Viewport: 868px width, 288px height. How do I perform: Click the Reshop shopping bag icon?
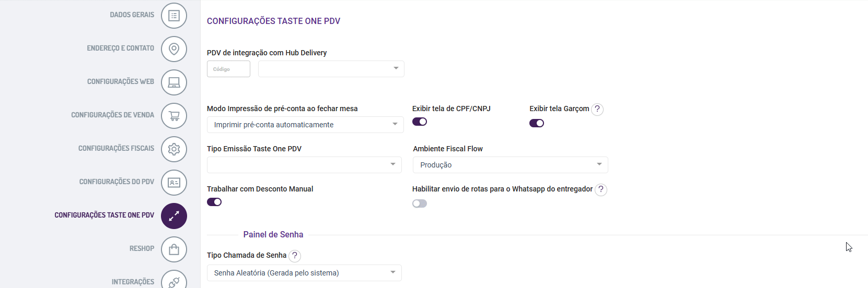[x=174, y=249]
